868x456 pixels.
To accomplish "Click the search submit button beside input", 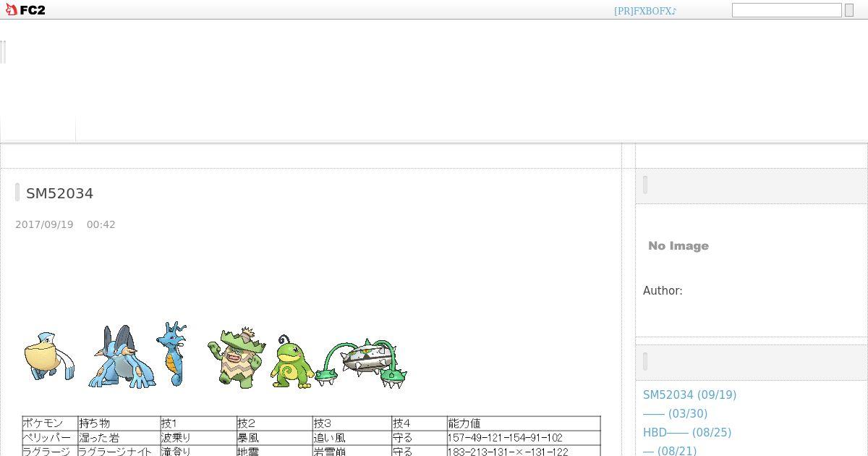I will pyautogui.click(x=849, y=10).
